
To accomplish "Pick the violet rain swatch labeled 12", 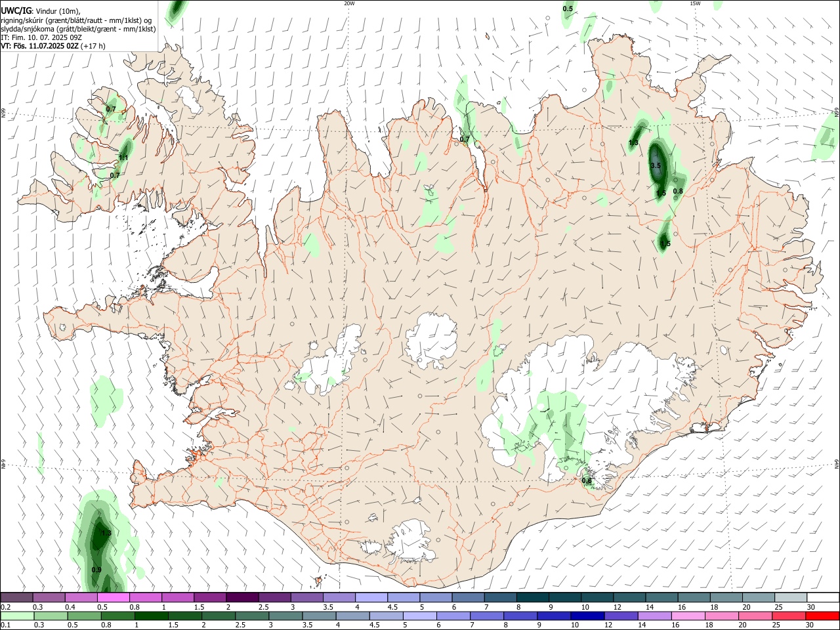I will click(x=620, y=615).
